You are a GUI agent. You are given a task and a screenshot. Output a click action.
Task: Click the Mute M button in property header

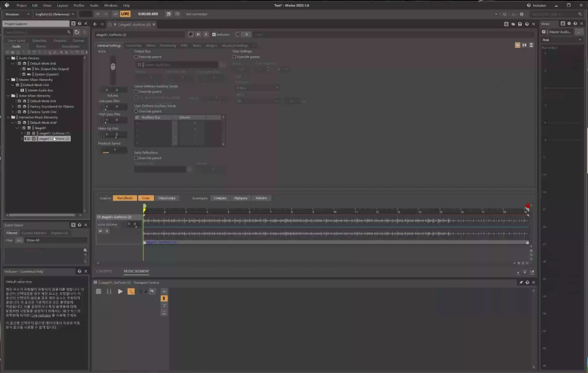pyautogui.click(x=198, y=34)
